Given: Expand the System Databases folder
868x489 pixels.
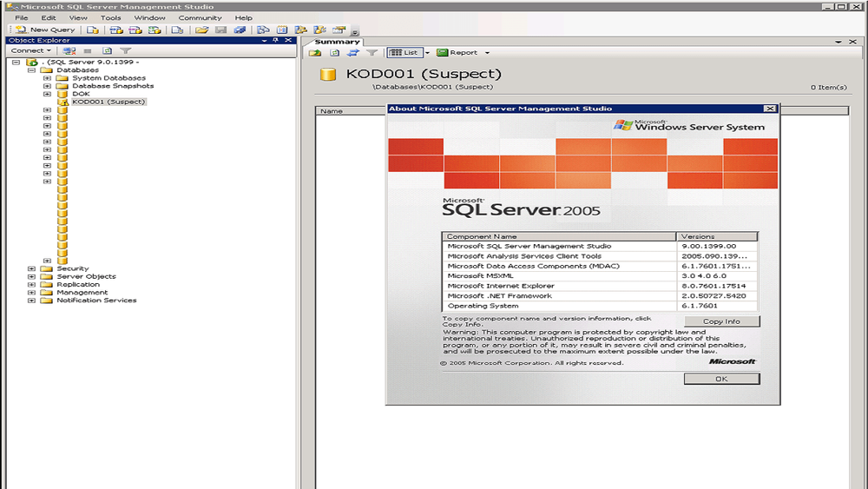Looking at the screenshot, I should point(47,78).
